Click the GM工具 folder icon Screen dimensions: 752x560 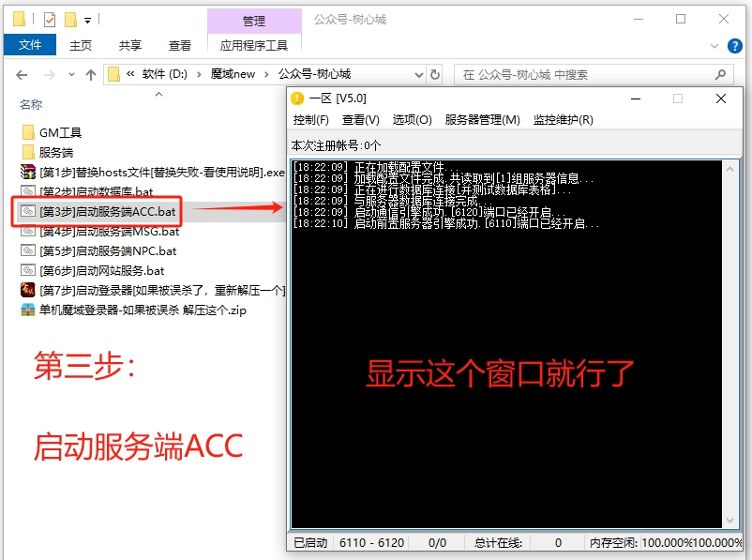28,132
